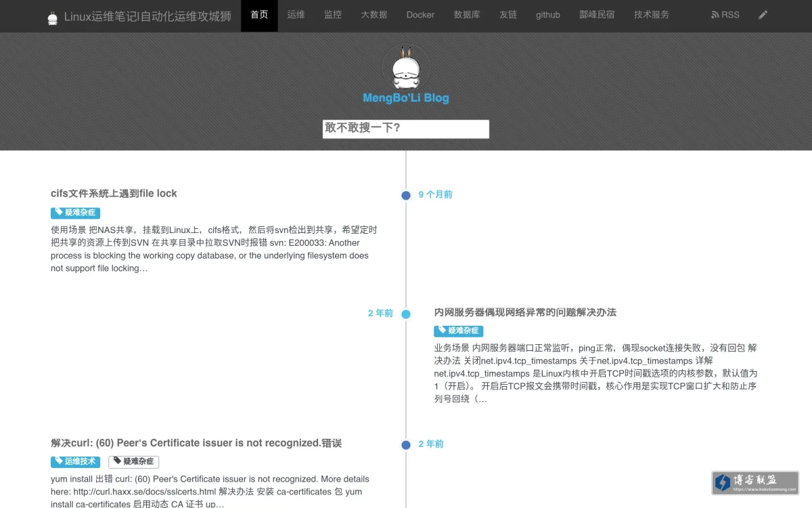Click the timeline dot beside the curl post
The width and height of the screenshot is (812, 508).
pyautogui.click(x=406, y=445)
